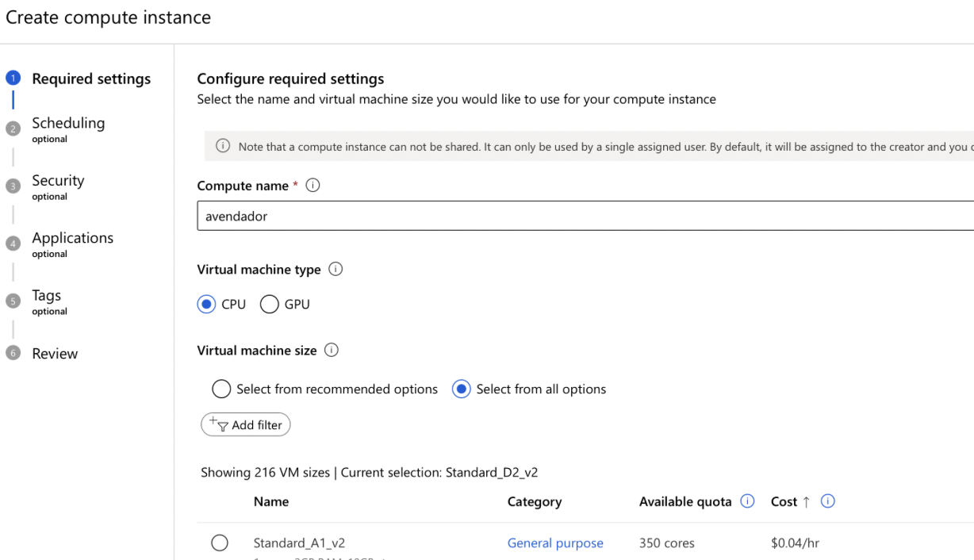Go to the Applications step
Image resolution: width=974 pixels, height=560 pixels.
[72, 238]
